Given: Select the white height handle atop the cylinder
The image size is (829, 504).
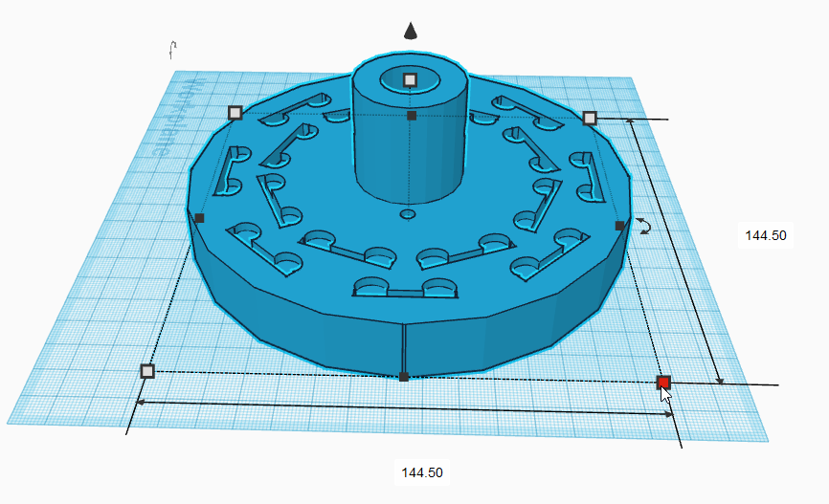Looking at the screenshot, I should (411, 80).
